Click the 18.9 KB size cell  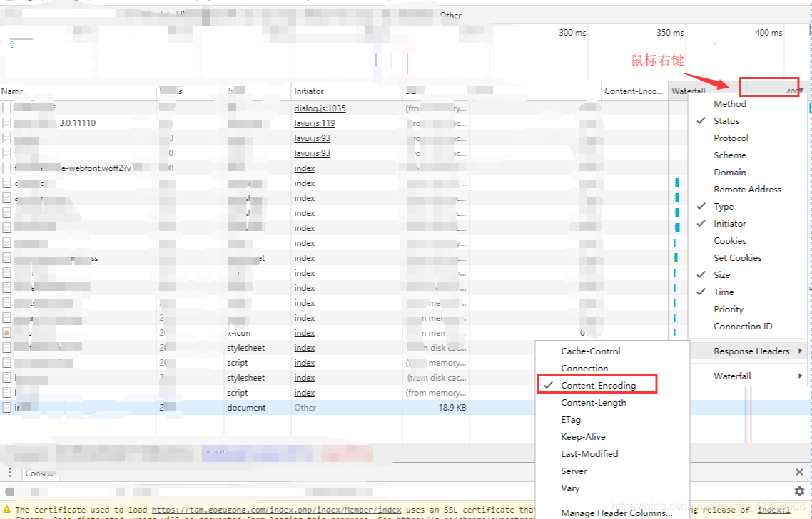pyautogui.click(x=452, y=407)
